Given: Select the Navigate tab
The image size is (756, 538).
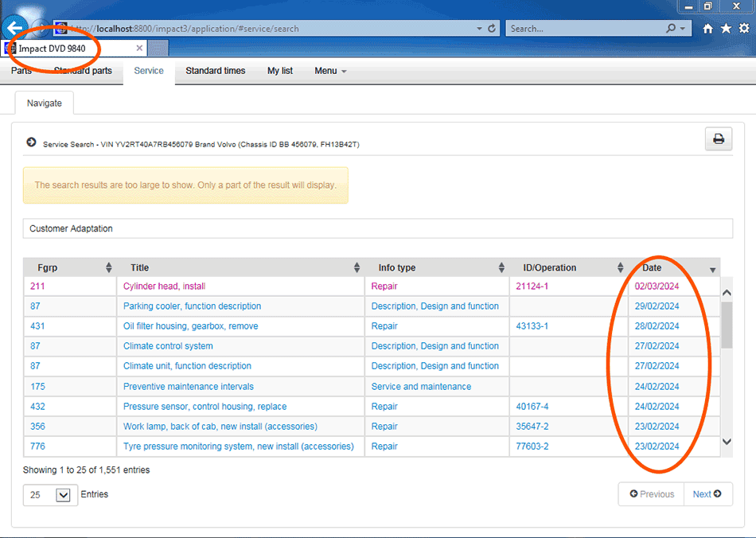Looking at the screenshot, I should 44,103.
